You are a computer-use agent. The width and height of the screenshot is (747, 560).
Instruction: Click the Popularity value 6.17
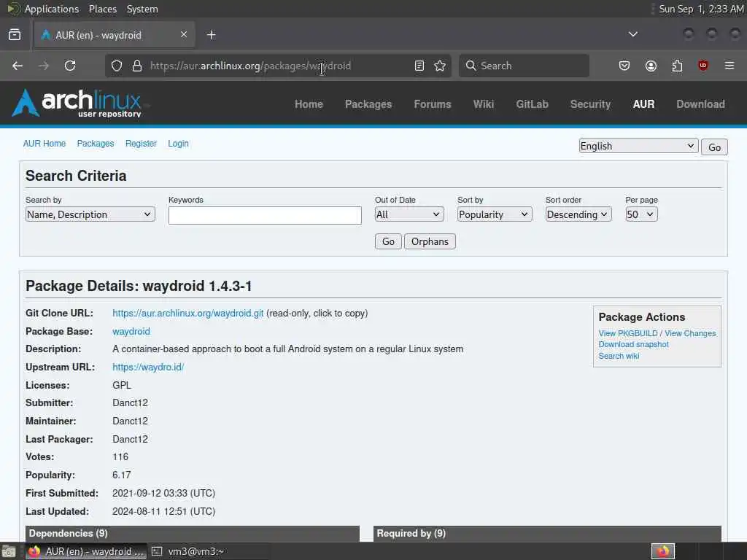pyautogui.click(x=122, y=475)
